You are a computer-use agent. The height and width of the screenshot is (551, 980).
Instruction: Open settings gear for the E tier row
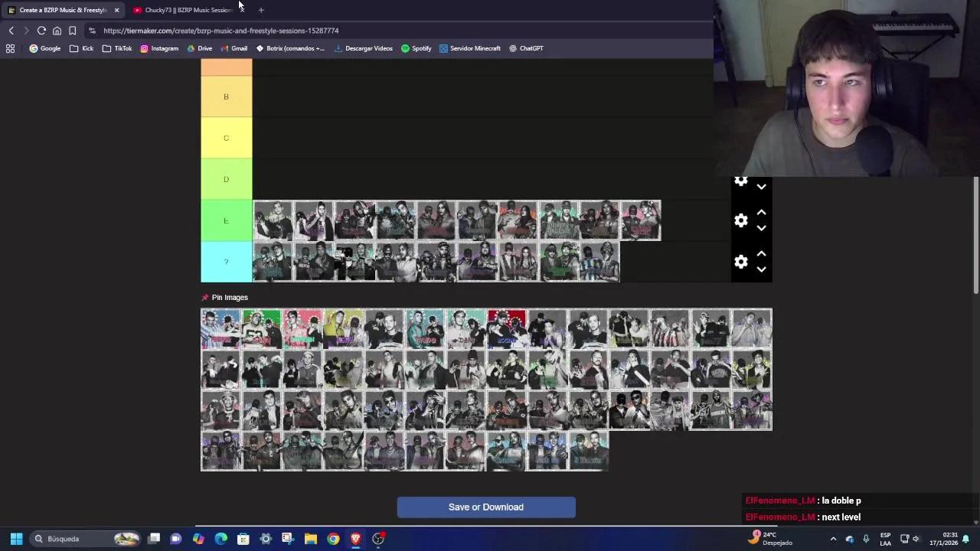click(x=740, y=220)
